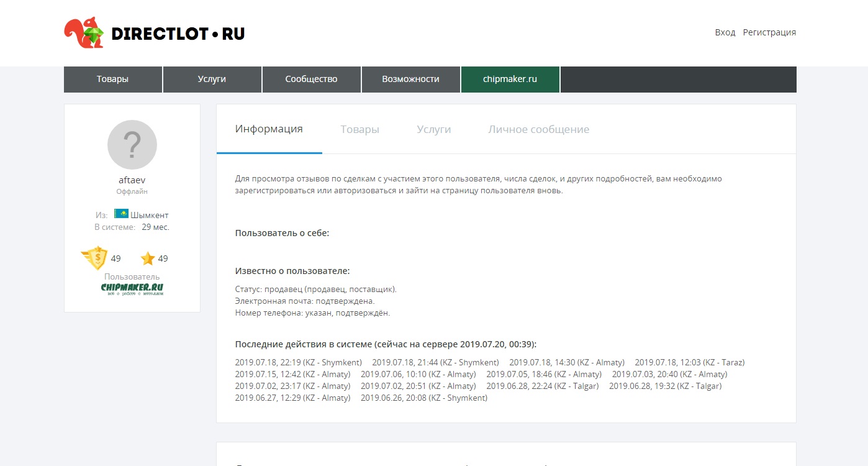Screen dimensions: 868x466
Task: Open the Услуги navigation menu
Action: 212,80
